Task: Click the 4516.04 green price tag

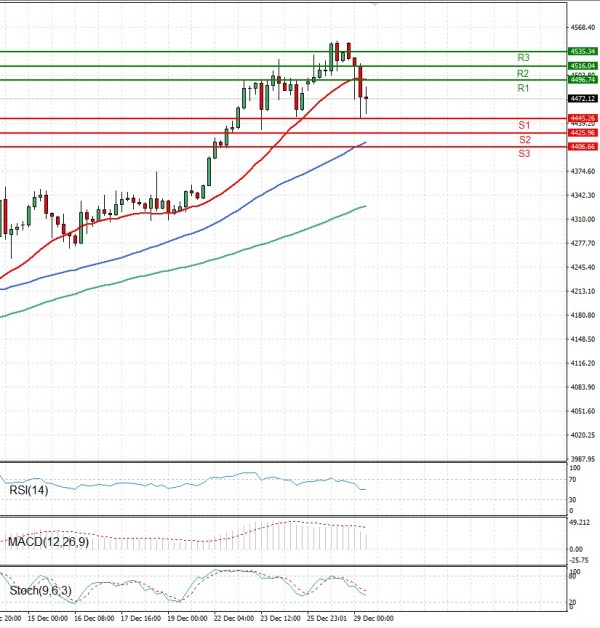Action: [x=582, y=66]
